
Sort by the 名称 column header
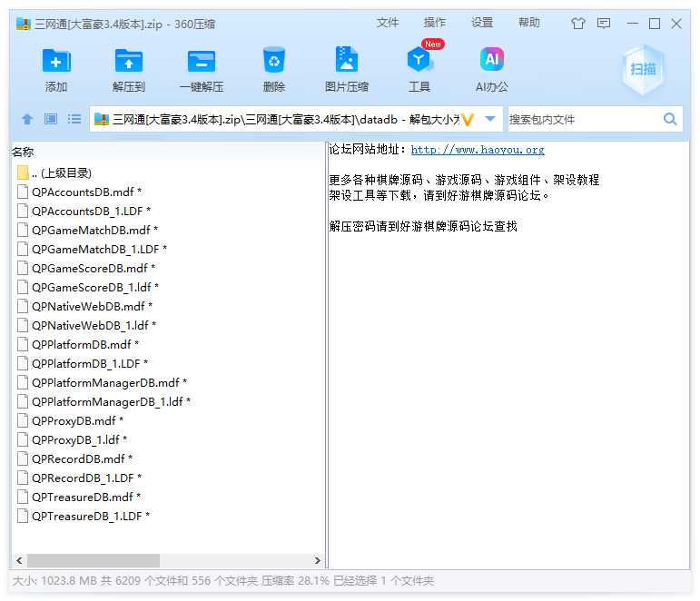click(x=23, y=153)
